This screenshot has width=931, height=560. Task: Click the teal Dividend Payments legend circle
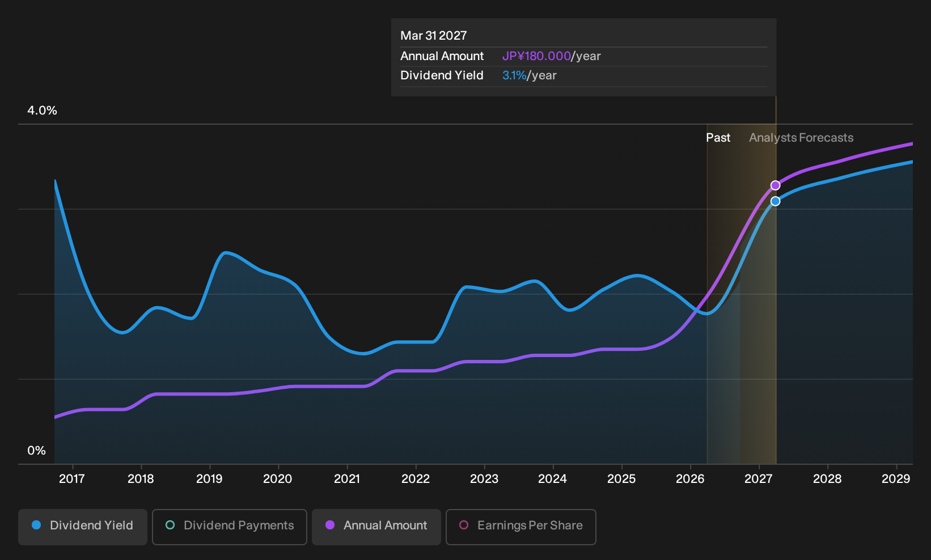170,525
